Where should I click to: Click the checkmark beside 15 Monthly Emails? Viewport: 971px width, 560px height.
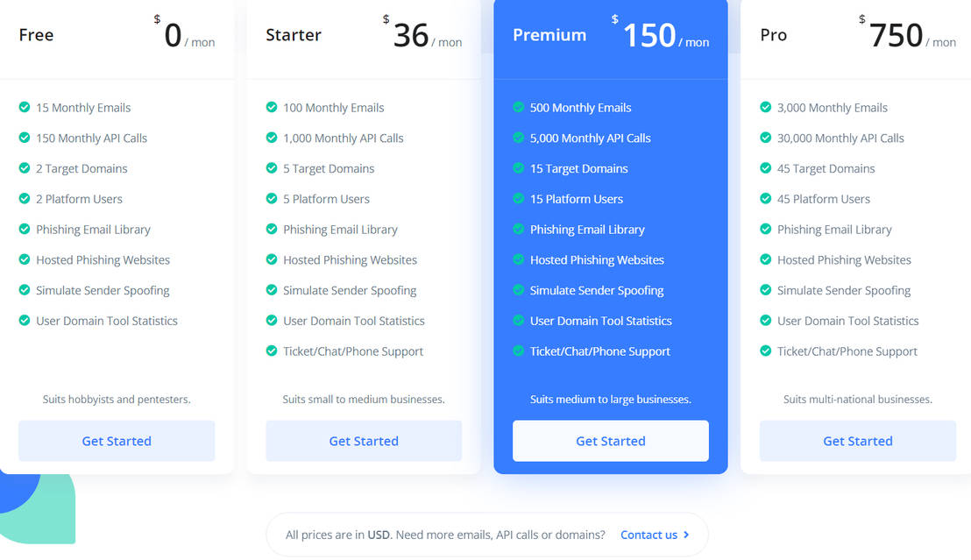(x=24, y=107)
